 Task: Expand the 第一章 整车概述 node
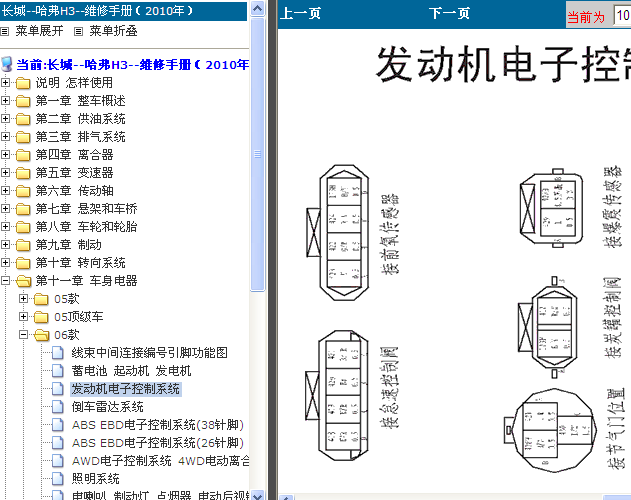[x=5, y=101]
